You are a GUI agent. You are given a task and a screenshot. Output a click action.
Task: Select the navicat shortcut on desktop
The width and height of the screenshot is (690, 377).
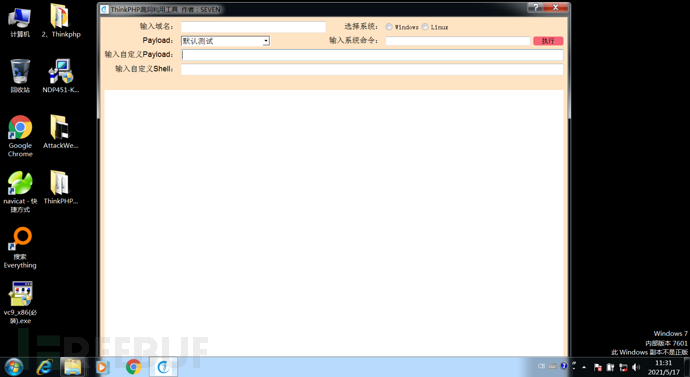(20, 192)
